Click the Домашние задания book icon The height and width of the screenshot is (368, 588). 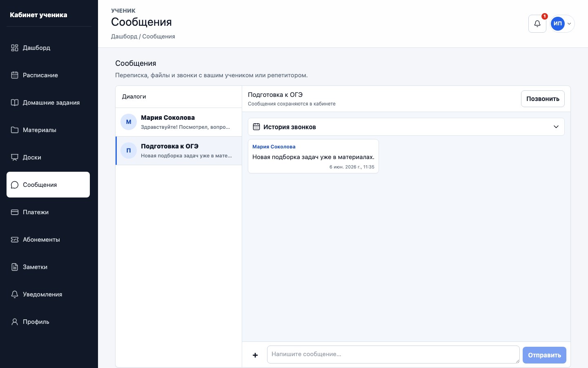coord(15,103)
